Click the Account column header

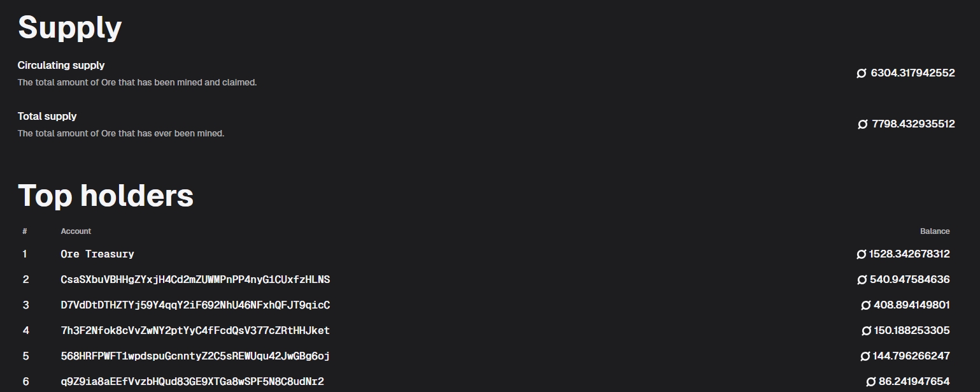click(76, 231)
